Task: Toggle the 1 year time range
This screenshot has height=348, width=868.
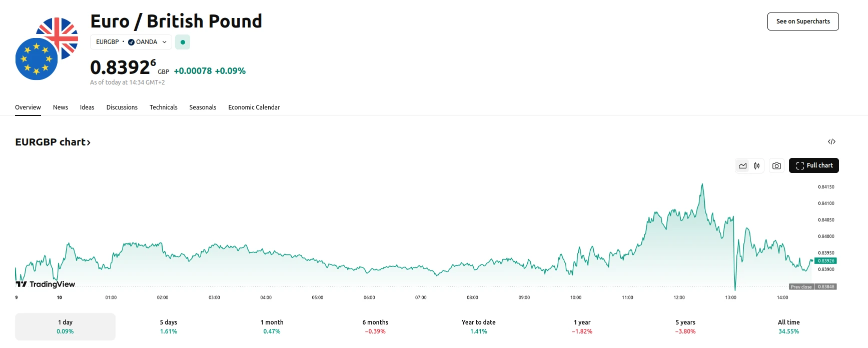Action: (x=582, y=326)
